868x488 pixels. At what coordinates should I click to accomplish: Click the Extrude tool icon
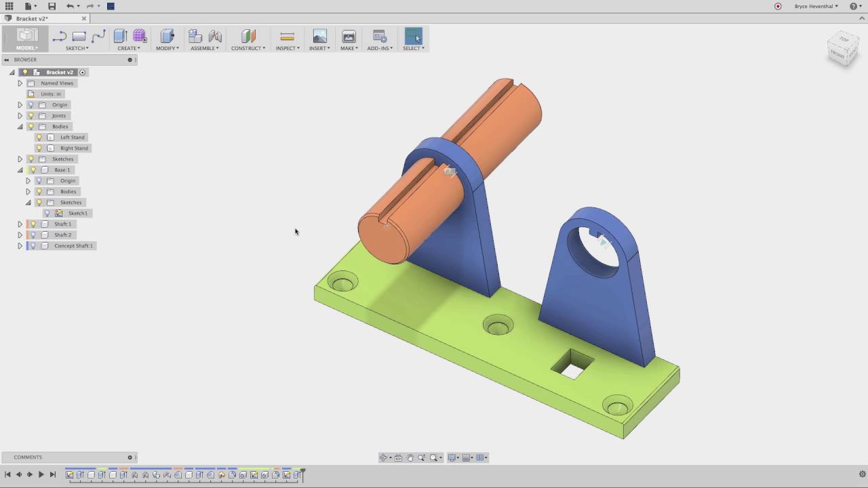tap(121, 36)
